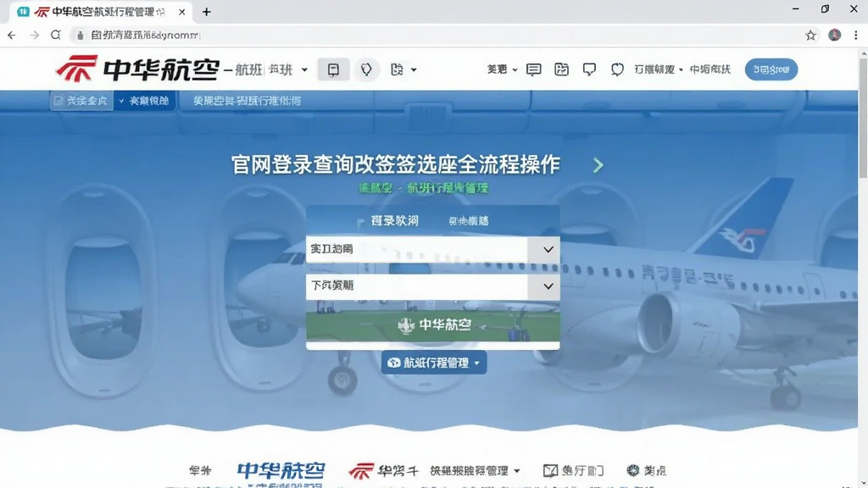Open the blue 航班行程管理 dropdown button
This screenshot has width=868, height=488.
point(434,363)
